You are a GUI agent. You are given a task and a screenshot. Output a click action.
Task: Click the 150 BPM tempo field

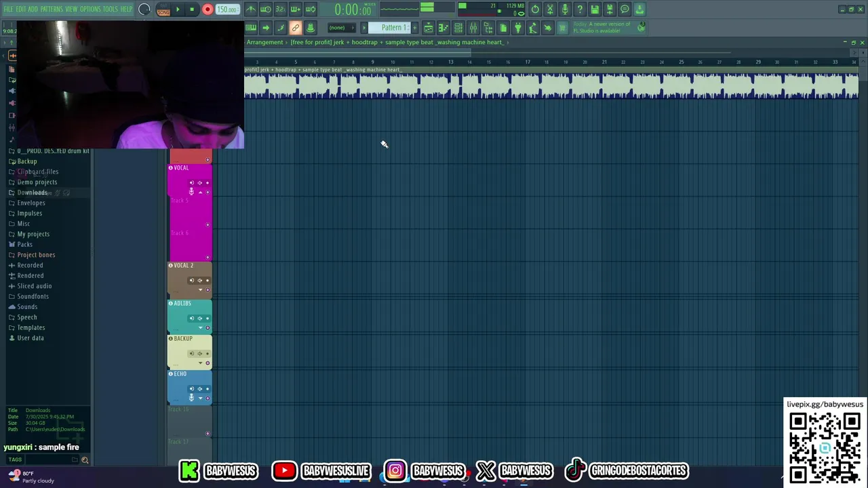226,9
